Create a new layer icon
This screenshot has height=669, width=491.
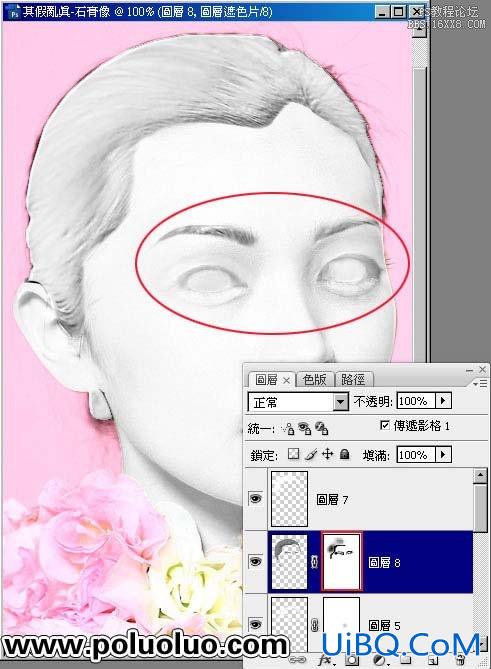[433, 660]
